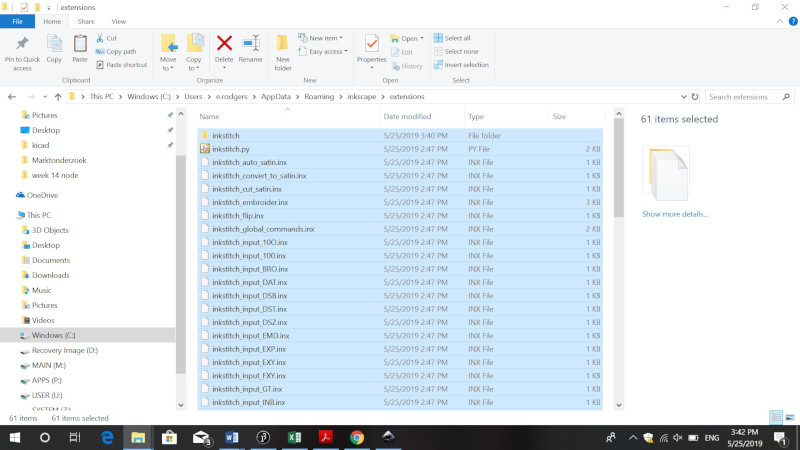The height and width of the screenshot is (450, 800).
Task: Open Marktonderzoek quick access folder
Action: pyautogui.click(x=59, y=160)
